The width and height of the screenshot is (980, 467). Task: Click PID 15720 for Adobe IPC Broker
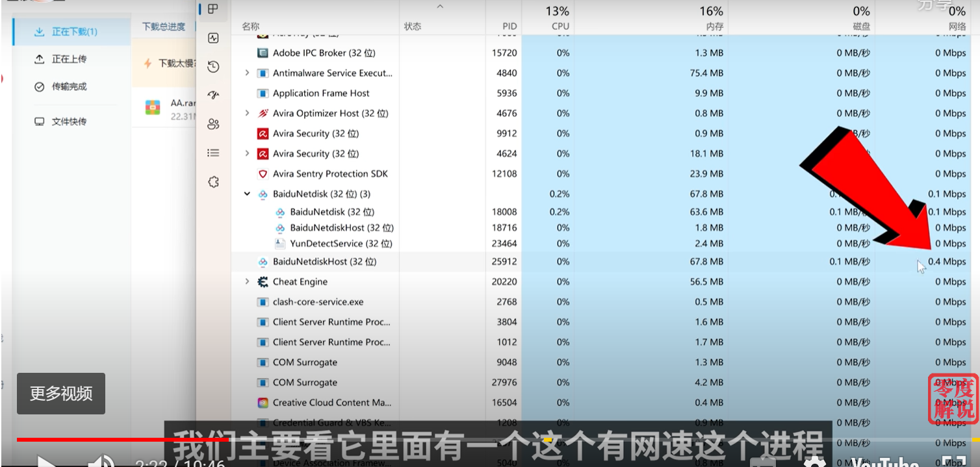[504, 53]
